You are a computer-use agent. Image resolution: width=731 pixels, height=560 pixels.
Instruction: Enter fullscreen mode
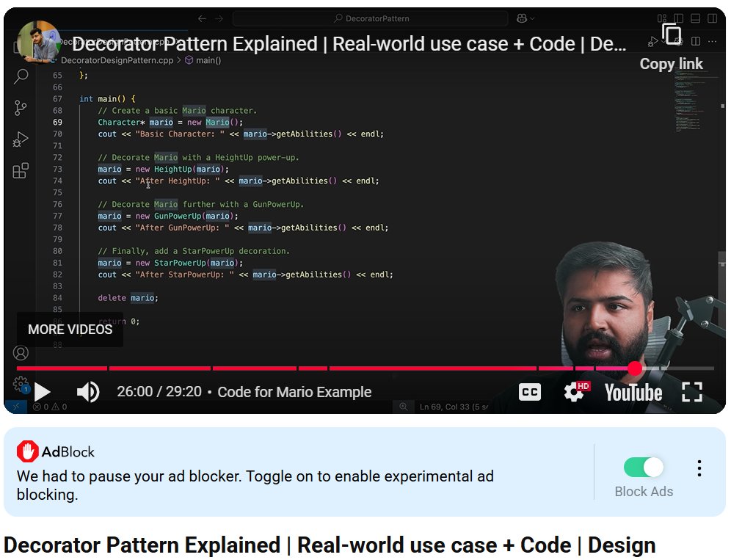pos(692,392)
